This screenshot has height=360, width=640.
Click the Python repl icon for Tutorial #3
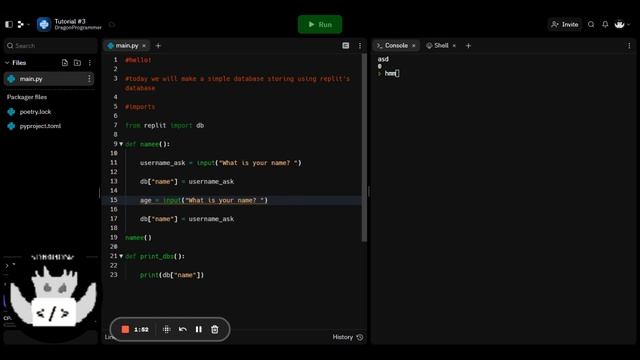coord(44,24)
